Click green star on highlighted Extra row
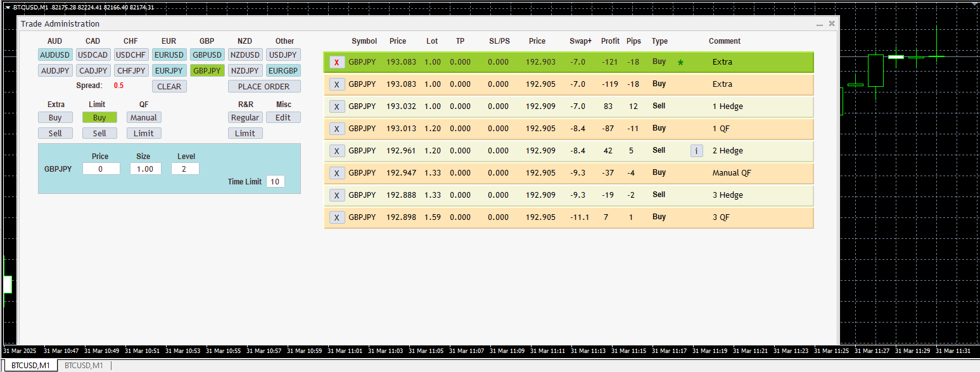 pos(680,63)
